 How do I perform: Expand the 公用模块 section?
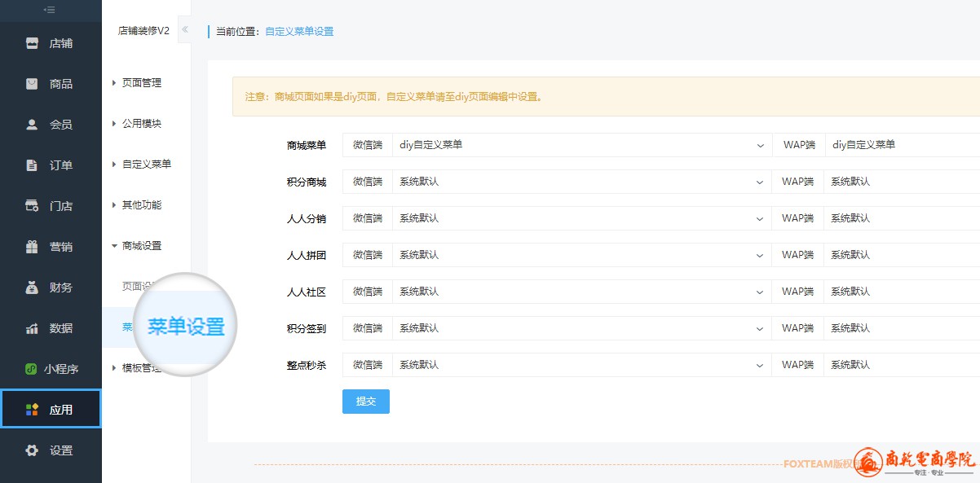141,124
